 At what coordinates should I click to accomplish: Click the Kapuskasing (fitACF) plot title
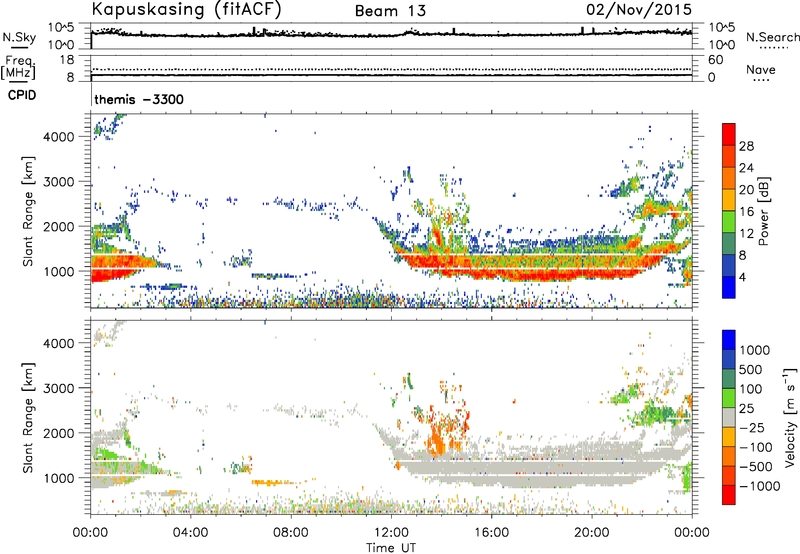[x=187, y=9]
